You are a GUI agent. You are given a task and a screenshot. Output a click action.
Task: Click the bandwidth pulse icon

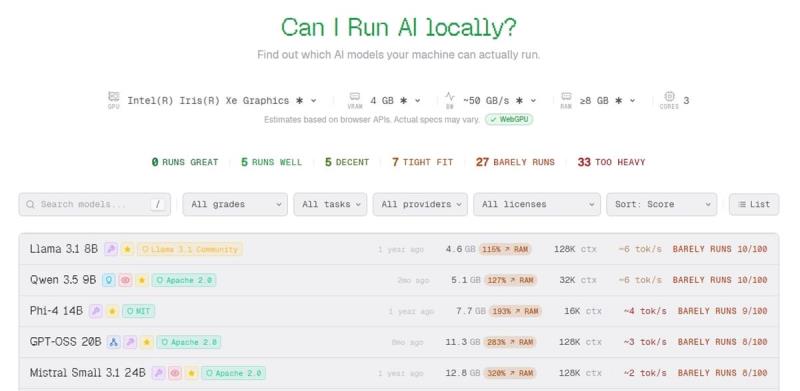[x=449, y=96]
